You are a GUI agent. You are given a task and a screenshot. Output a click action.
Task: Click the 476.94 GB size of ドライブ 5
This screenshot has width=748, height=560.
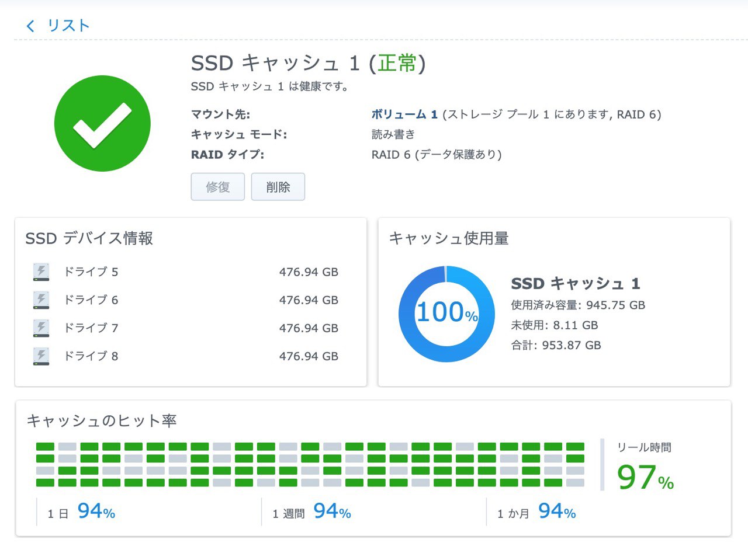[x=309, y=272]
